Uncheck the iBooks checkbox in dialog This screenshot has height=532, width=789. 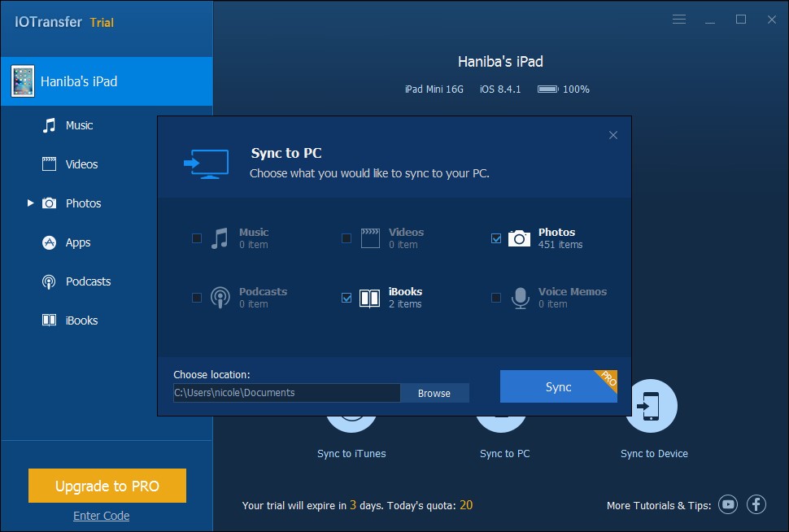[x=347, y=298]
